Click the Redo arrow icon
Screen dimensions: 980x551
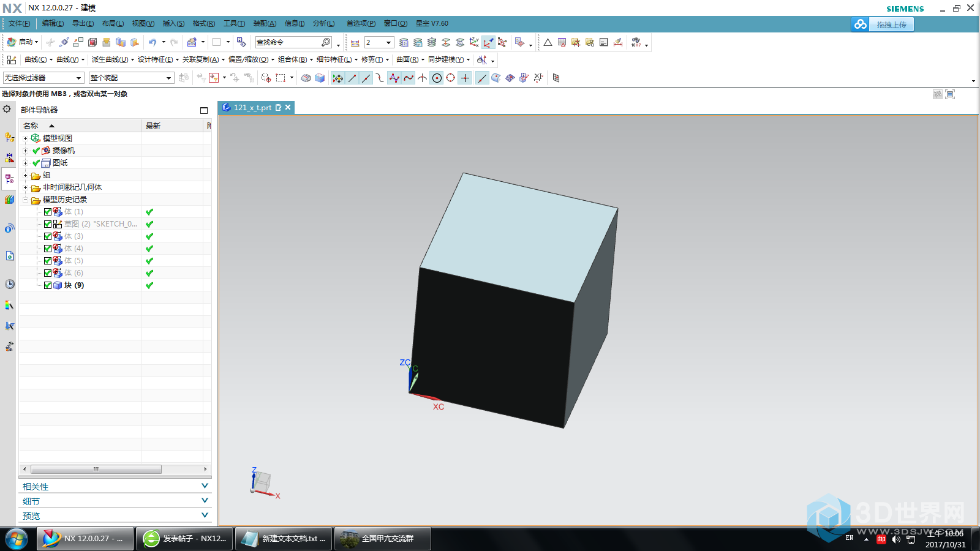pos(174,42)
